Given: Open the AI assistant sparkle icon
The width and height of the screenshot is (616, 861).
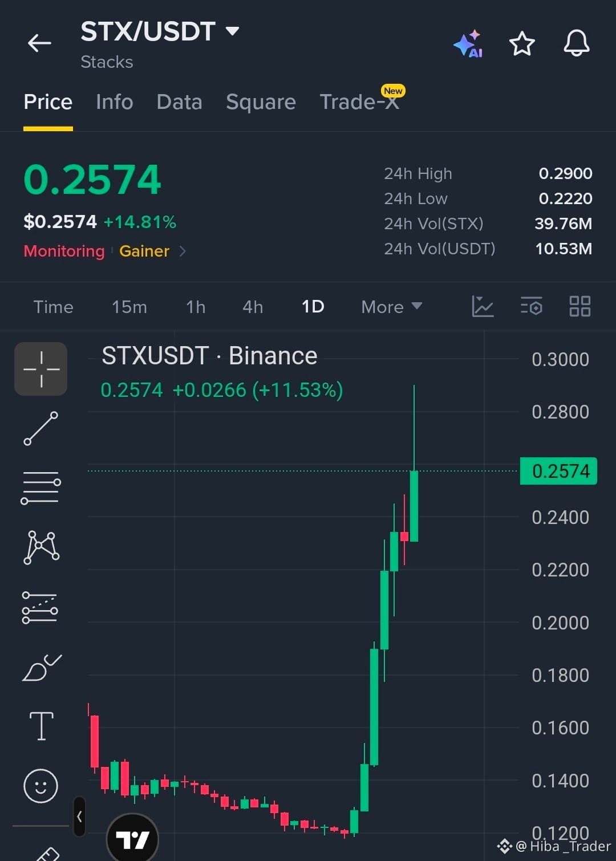Looking at the screenshot, I should tap(468, 44).
